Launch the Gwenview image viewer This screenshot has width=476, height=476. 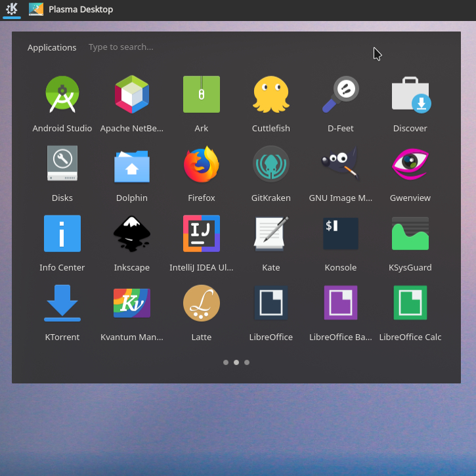410,164
